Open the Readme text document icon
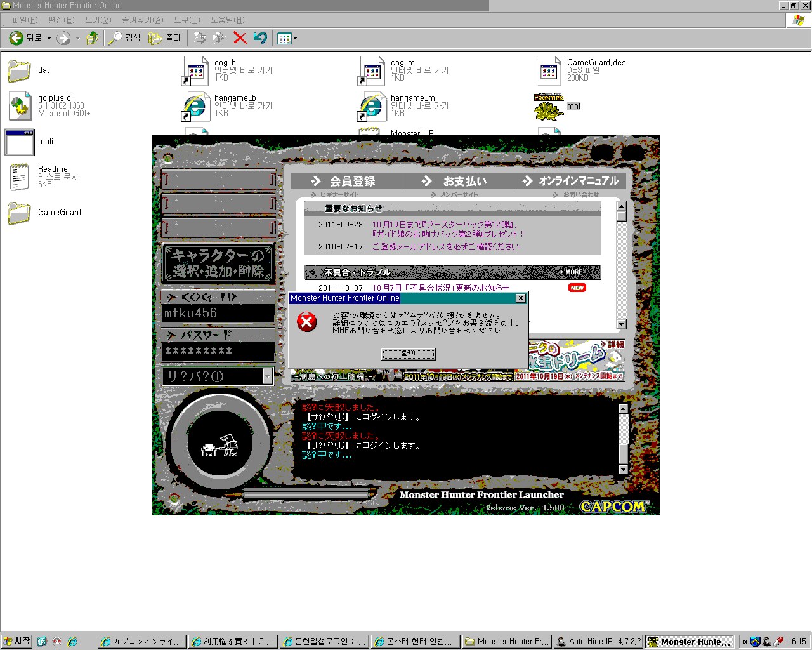This screenshot has width=812, height=650. pos(20,176)
